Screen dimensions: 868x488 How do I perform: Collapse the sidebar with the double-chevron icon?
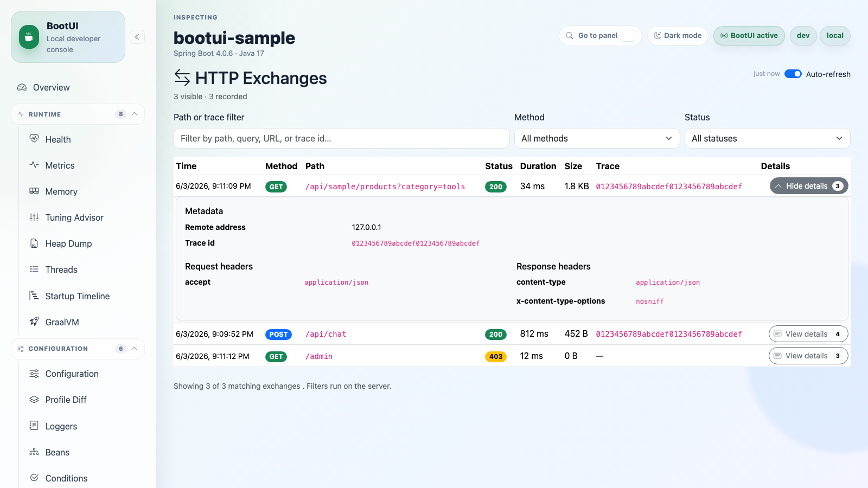pyautogui.click(x=137, y=37)
